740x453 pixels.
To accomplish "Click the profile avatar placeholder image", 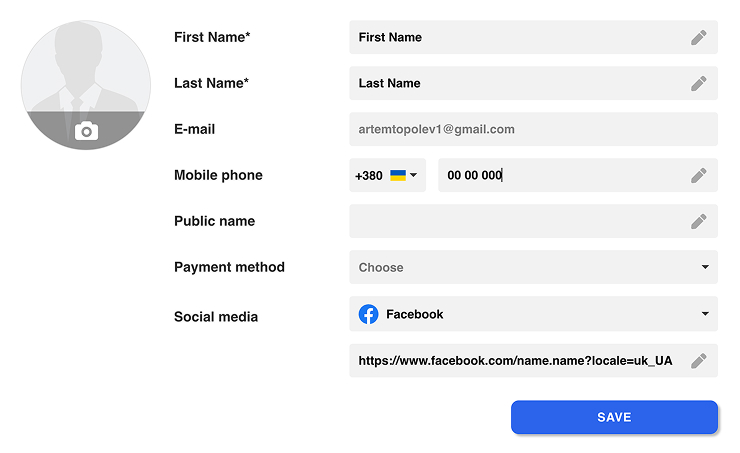I will point(86,85).
